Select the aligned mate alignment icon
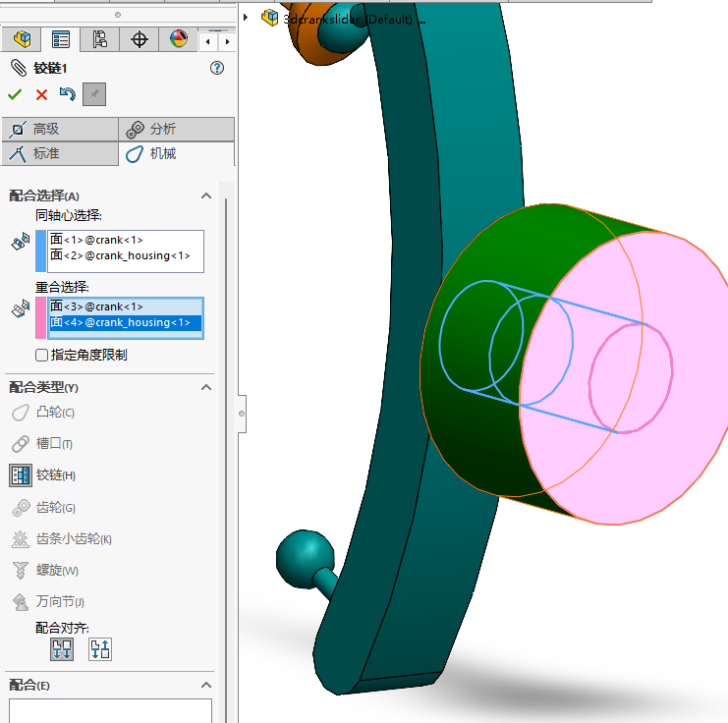The height and width of the screenshot is (723, 728). point(62,648)
